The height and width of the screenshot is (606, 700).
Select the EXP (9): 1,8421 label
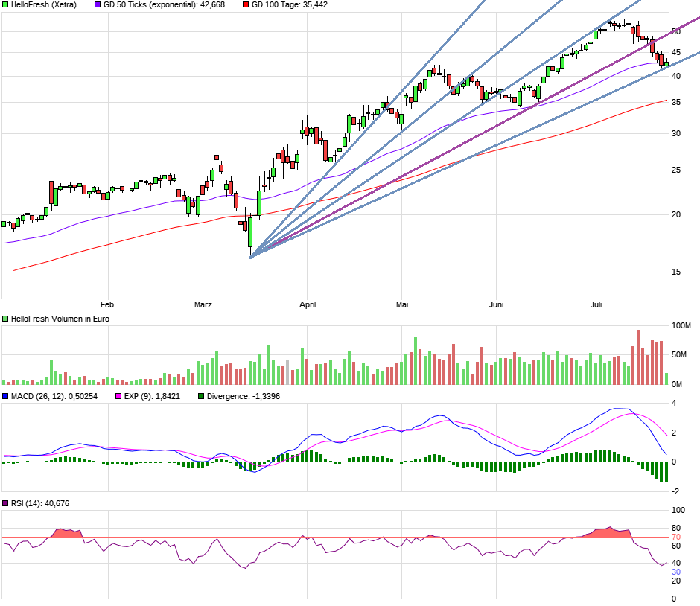(152, 396)
